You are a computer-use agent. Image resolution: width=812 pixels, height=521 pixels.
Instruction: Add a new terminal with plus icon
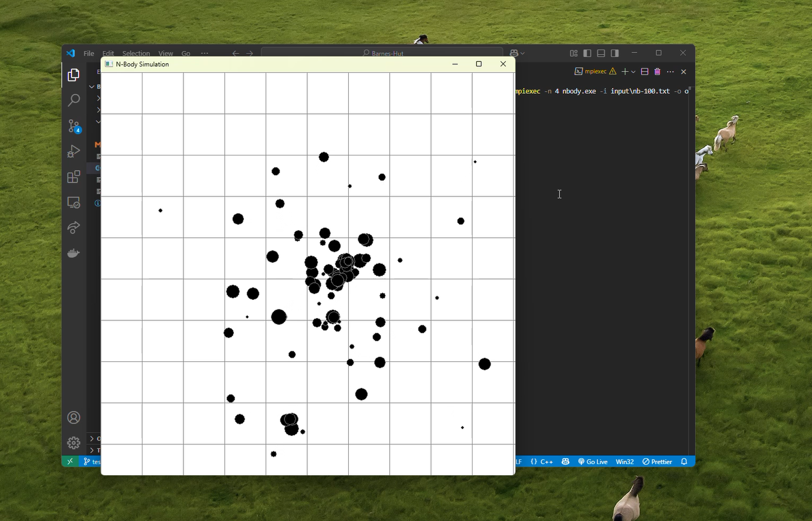pos(625,72)
